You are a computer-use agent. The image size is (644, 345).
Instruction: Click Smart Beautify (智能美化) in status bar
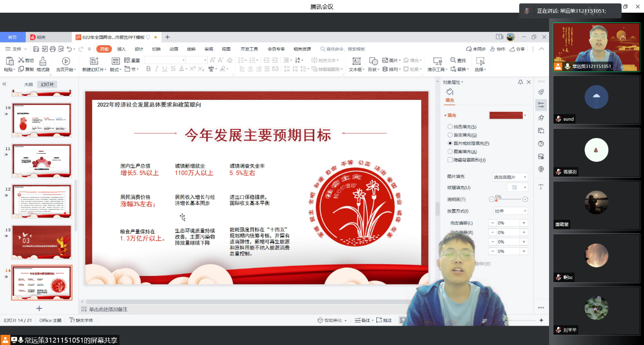coord(332,320)
